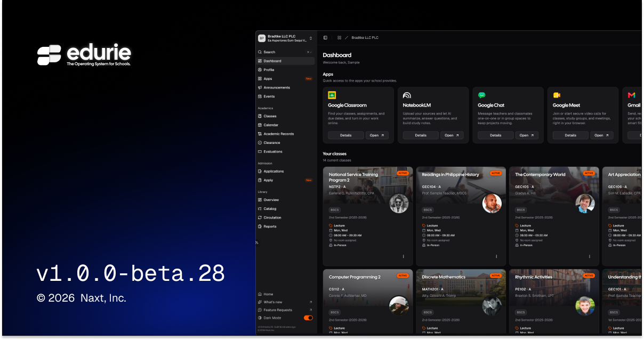The height and width of the screenshot is (340, 644).
Task: Click Open on Google Chat card
Action: pyautogui.click(x=527, y=135)
